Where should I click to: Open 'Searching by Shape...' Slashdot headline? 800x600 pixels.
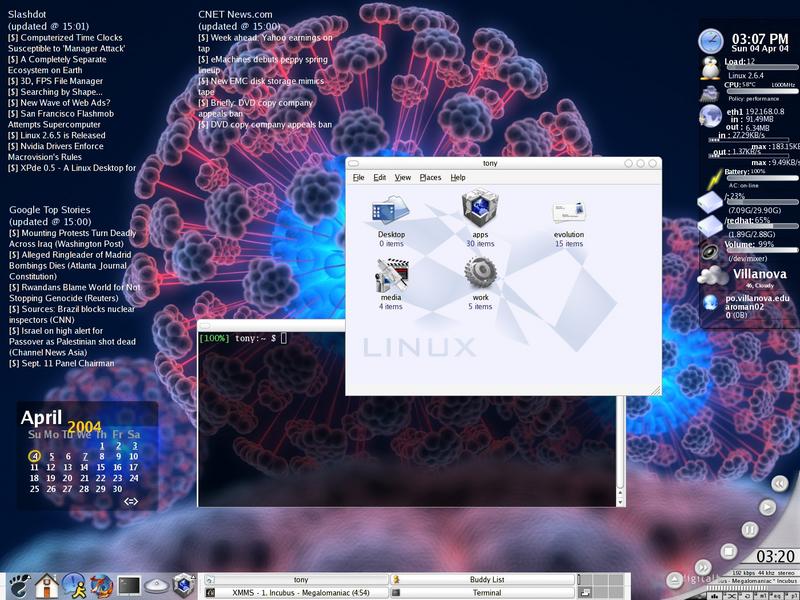(55, 92)
